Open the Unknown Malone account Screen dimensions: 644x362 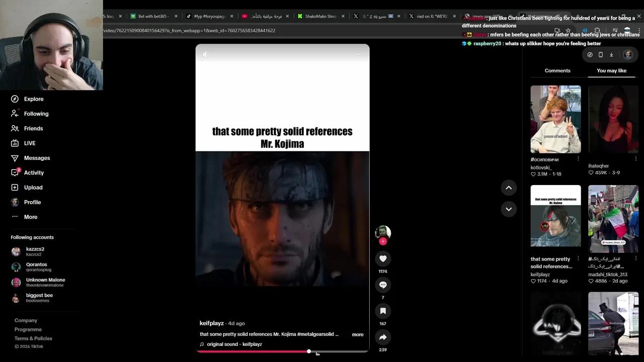38,283
